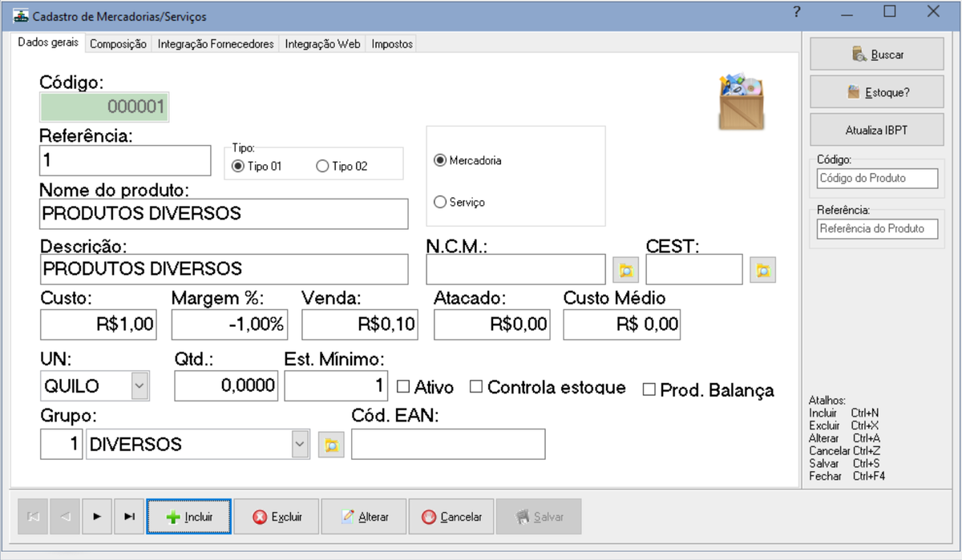Check the Controla estoque option
Screen dimensions: 962x560
point(476,387)
